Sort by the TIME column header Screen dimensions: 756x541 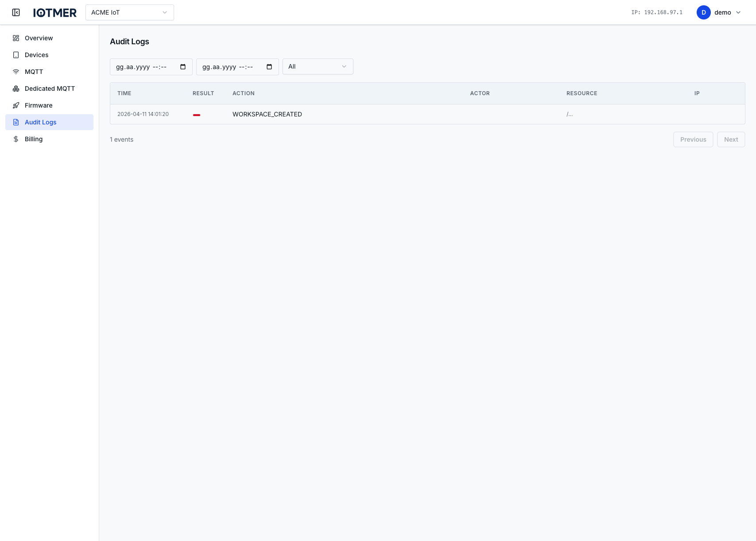124,93
